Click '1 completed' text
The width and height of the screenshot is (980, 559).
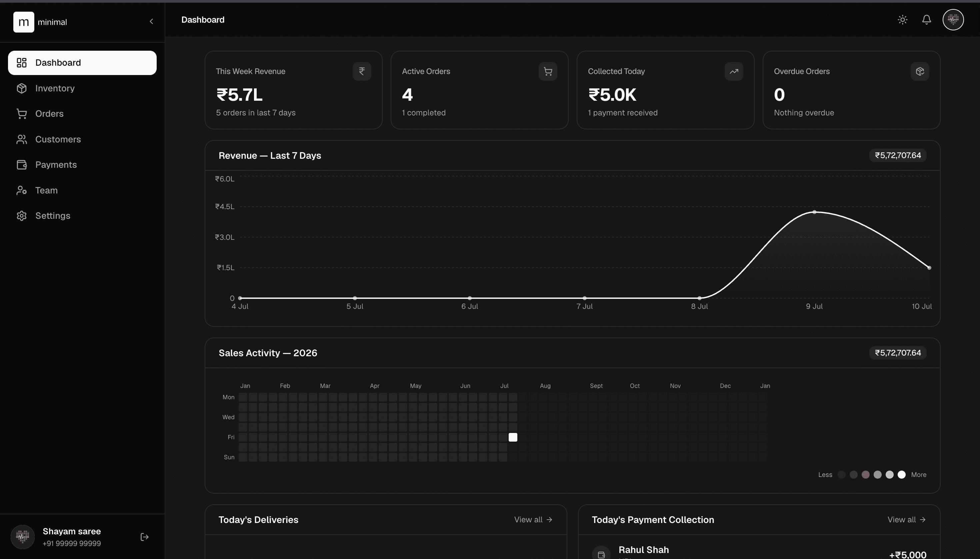(424, 112)
